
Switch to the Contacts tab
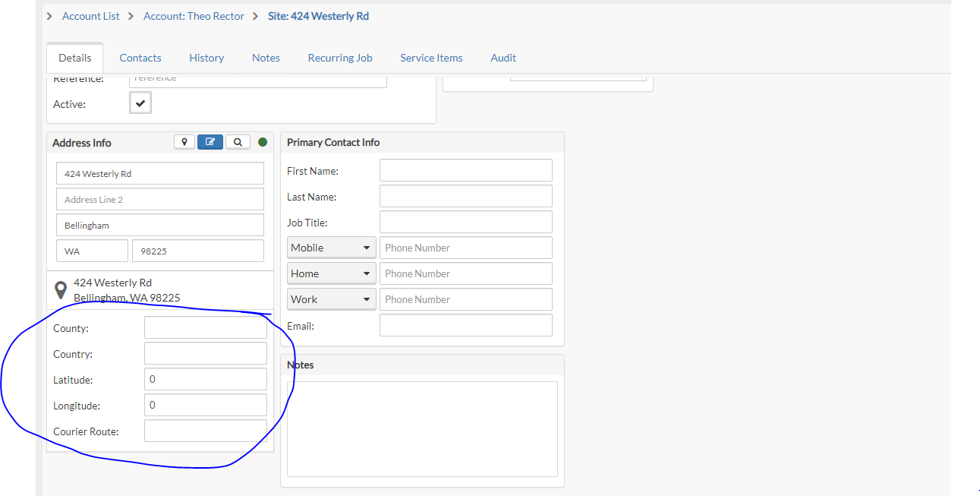[140, 57]
